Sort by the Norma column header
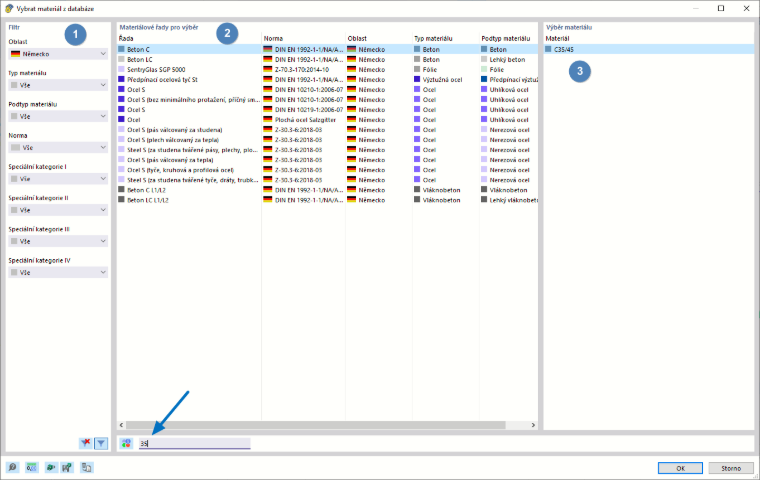The image size is (760, 480). coord(273,38)
